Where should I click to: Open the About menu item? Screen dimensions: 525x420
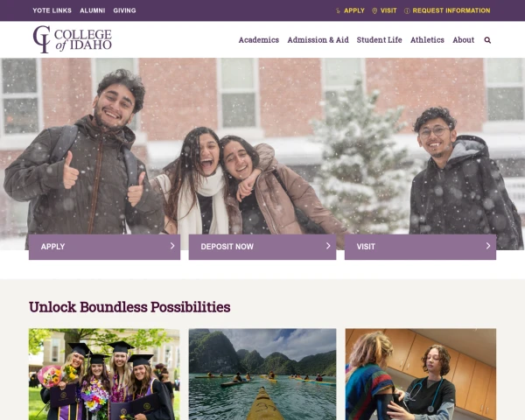(x=464, y=40)
